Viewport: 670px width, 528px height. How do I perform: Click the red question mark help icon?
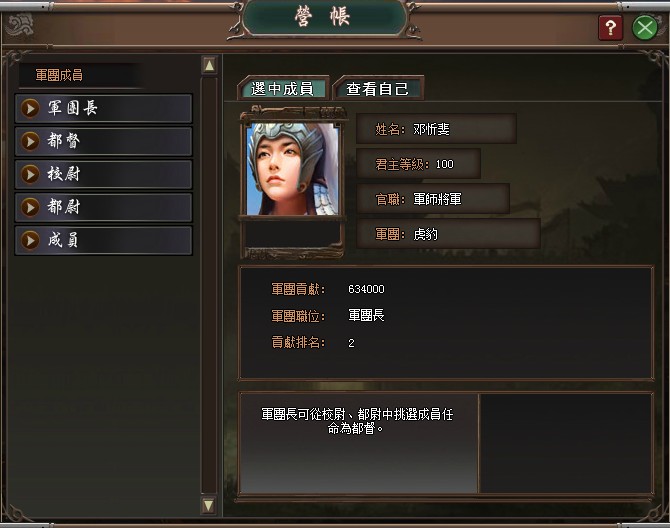[x=610, y=28]
